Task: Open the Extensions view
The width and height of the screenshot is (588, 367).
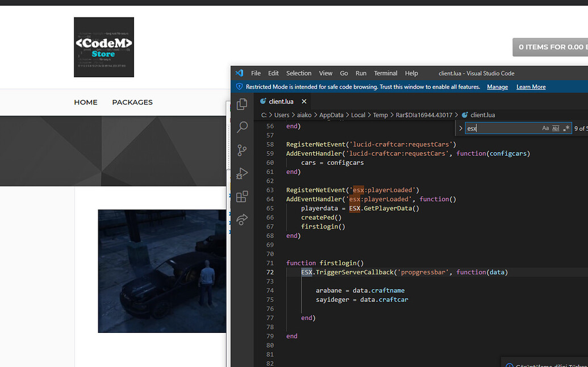Action: [x=242, y=197]
